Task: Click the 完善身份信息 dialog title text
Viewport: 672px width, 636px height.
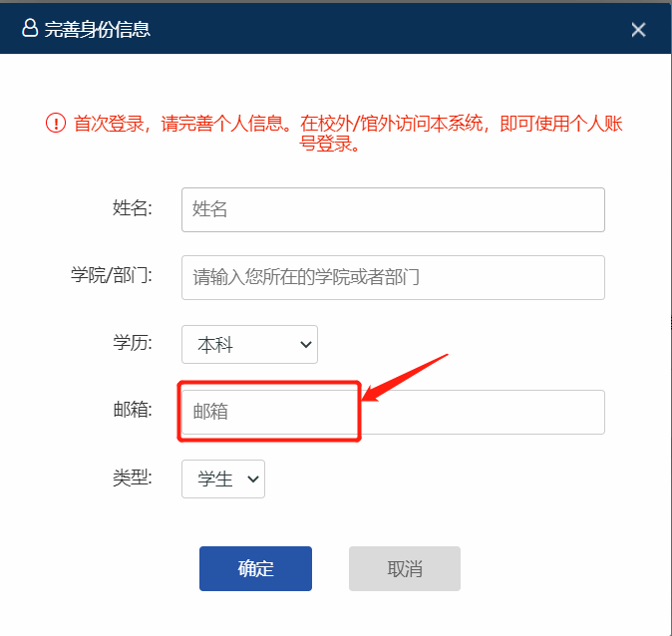Action: (x=98, y=30)
